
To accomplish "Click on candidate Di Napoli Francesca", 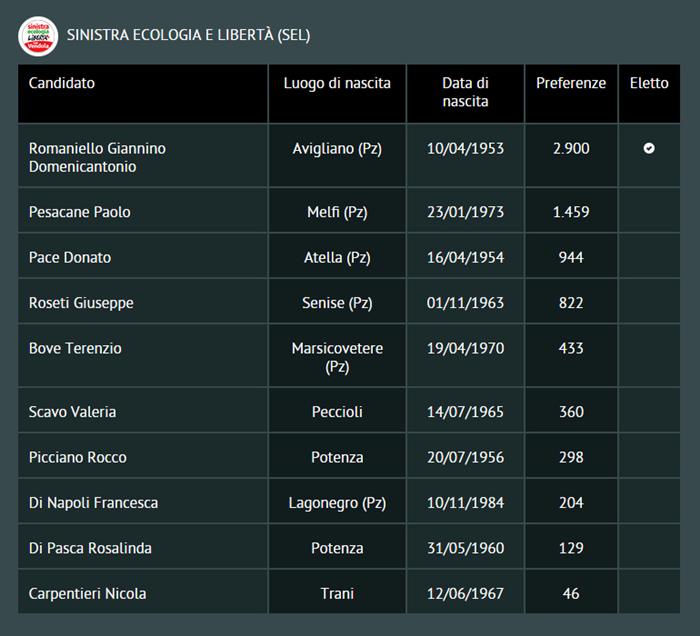I will pyautogui.click(x=93, y=503).
